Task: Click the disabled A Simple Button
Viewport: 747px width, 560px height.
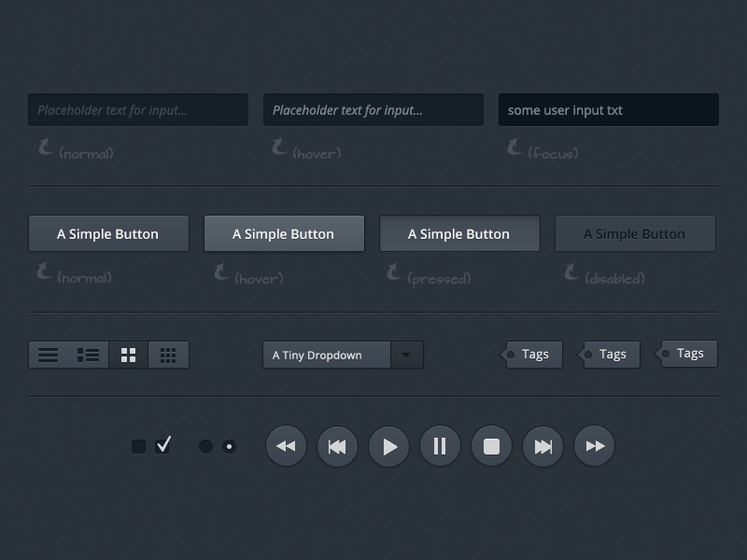Action: (635, 233)
